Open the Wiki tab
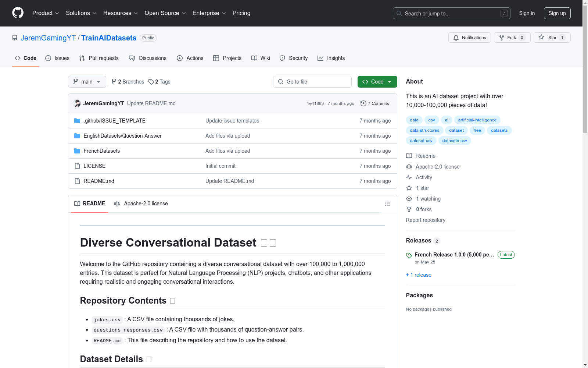Viewport: 588px width, 368px height. pos(261,58)
